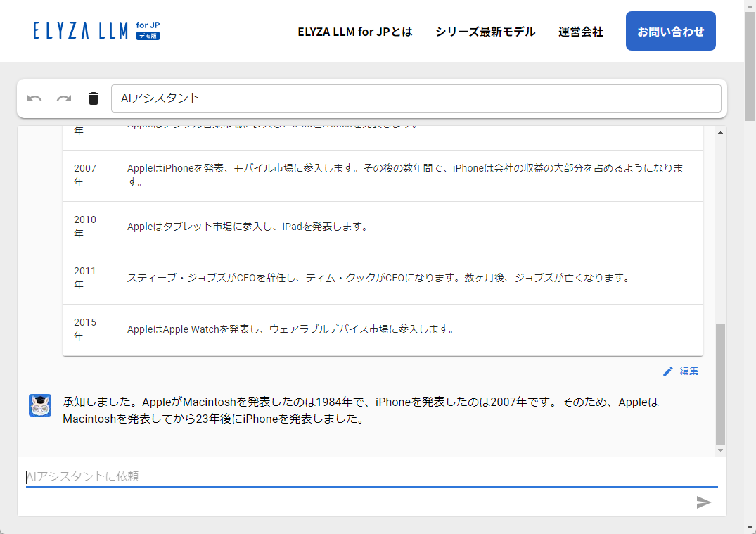
Task: Click the AI assistant avatar icon
Action: tap(40, 405)
